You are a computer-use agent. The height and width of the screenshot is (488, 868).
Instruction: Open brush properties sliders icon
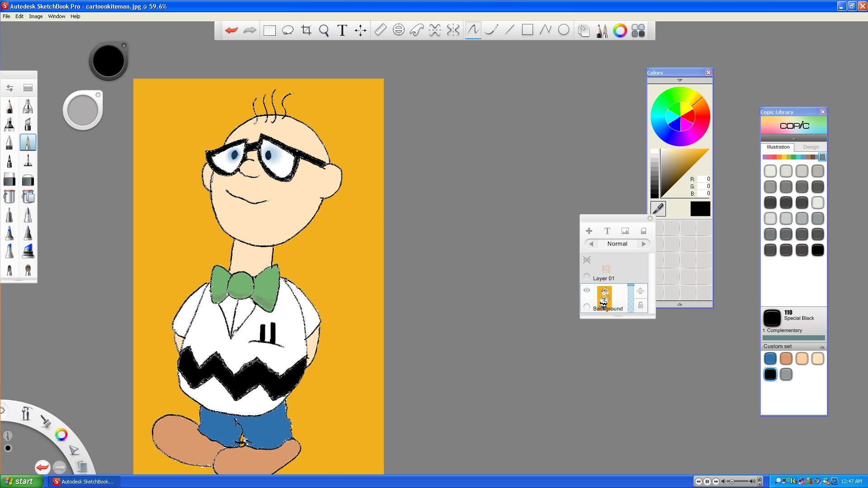[10, 88]
